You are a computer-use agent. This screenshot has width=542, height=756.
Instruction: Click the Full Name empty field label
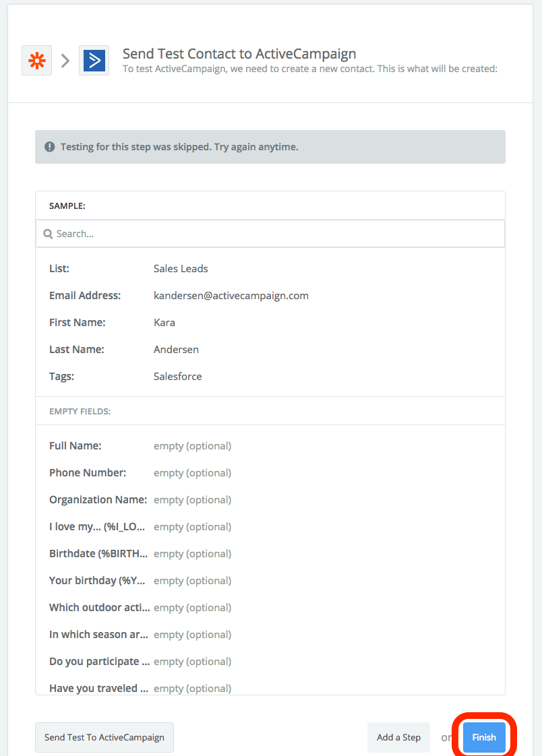[76, 445]
